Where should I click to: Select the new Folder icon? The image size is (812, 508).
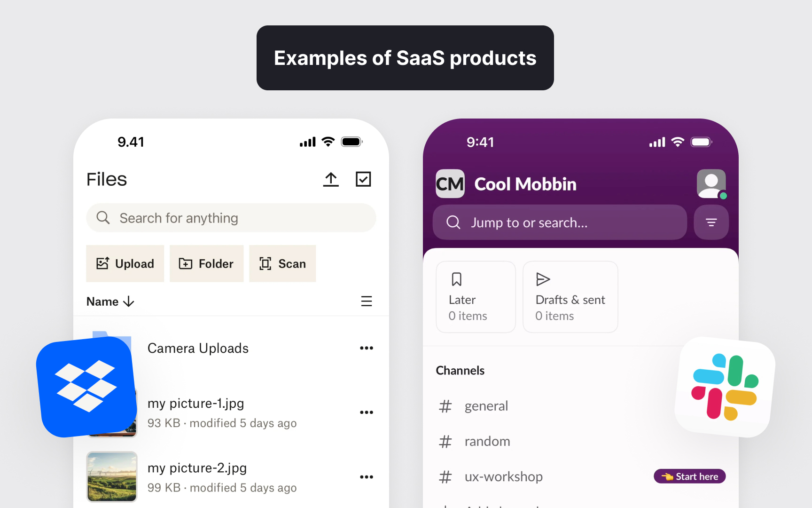click(185, 263)
